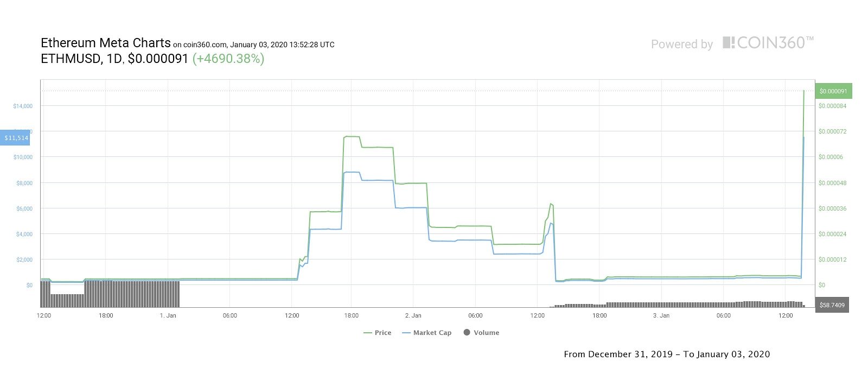
Task: Click the blue $11,514 market cap tag
Action: (16, 138)
